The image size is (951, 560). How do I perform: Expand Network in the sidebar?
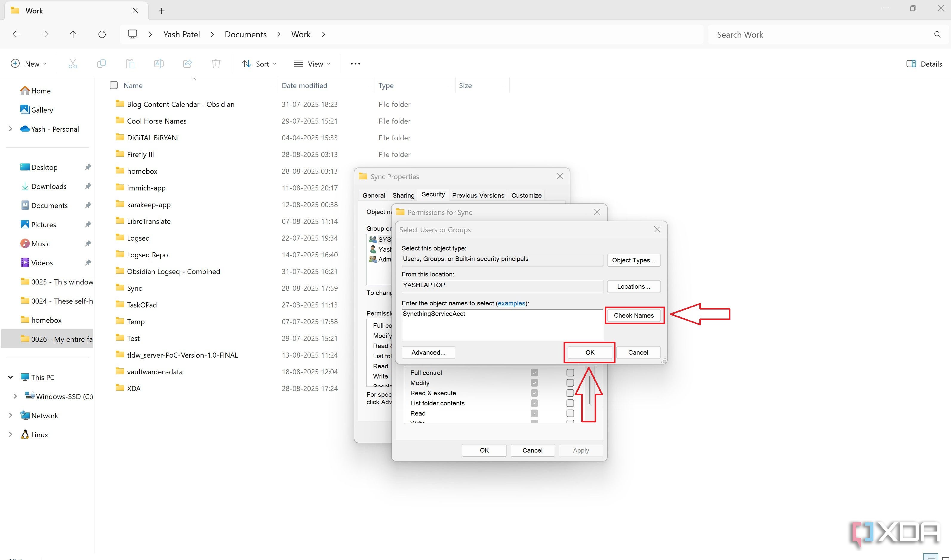[x=10, y=415]
